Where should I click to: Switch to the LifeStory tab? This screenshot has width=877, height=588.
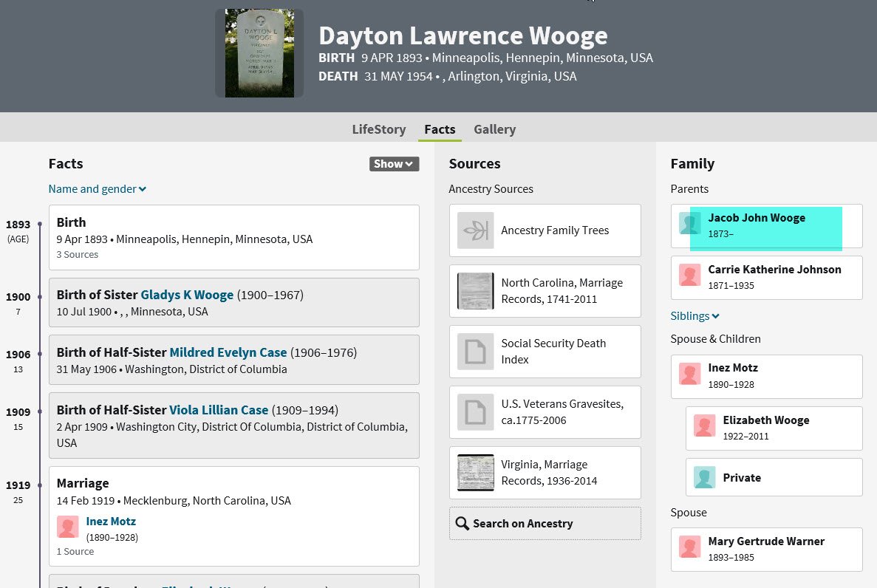pyautogui.click(x=378, y=129)
